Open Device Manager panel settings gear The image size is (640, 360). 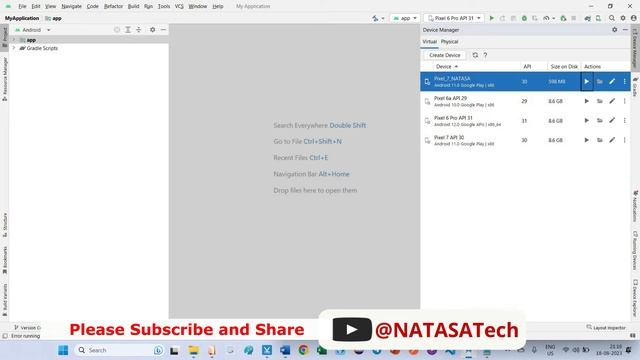(x=614, y=30)
